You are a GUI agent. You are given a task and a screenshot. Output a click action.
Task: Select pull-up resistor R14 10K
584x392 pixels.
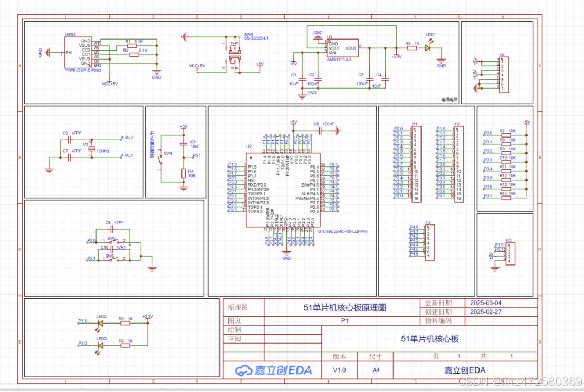506,198
